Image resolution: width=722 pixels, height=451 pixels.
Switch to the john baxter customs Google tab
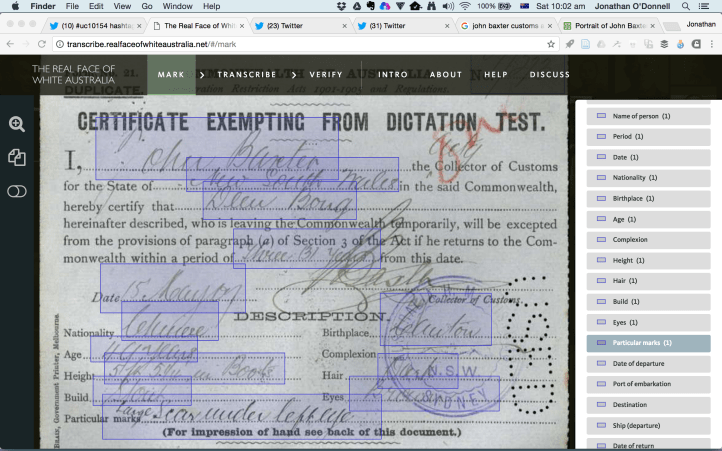click(507, 26)
